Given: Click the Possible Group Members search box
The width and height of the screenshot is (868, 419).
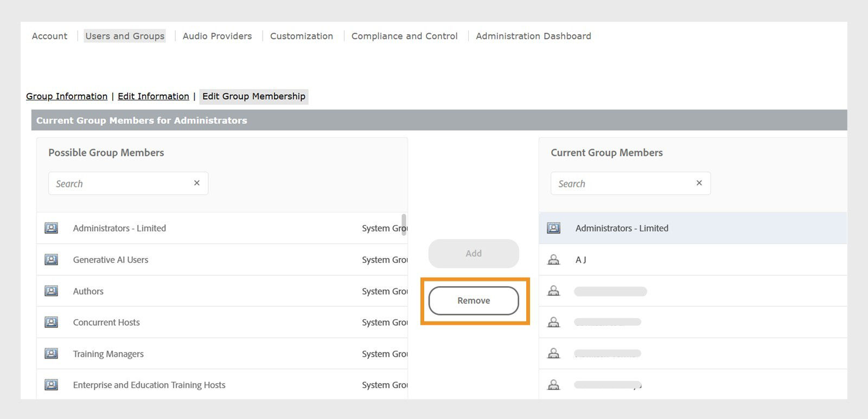Looking at the screenshot, I should click(119, 184).
